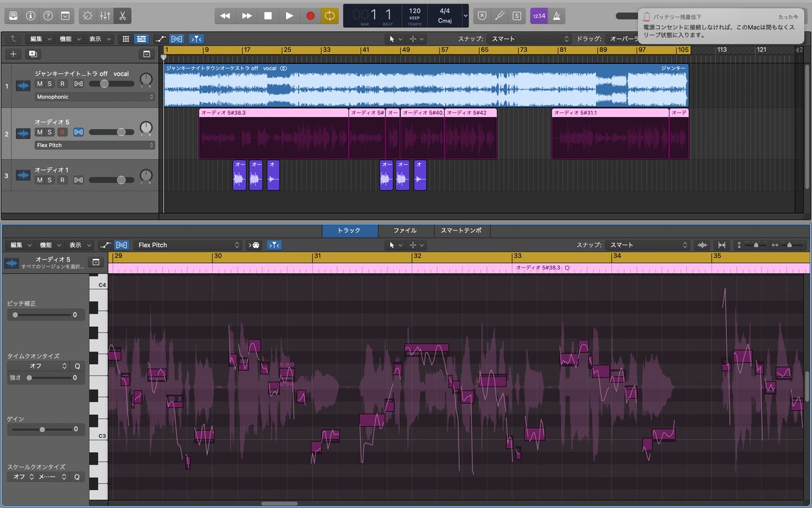Toggle the Editors scissors icon

click(x=123, y=15)
